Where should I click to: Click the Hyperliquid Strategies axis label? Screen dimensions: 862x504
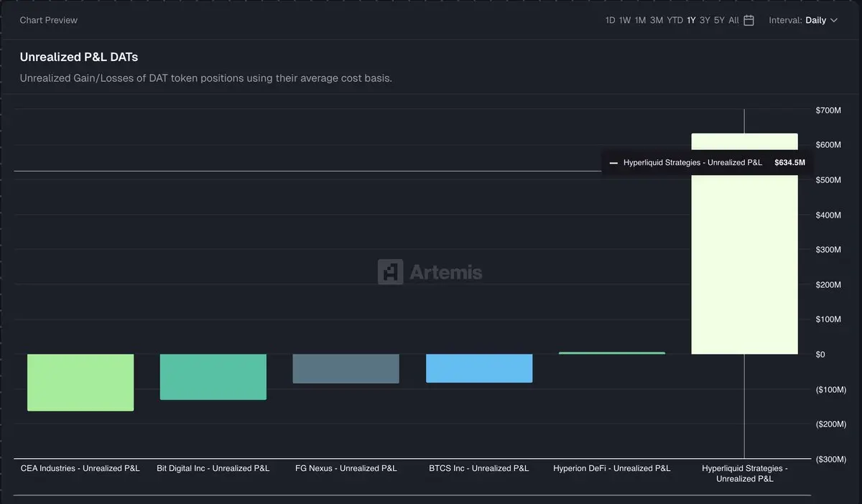click(745, 473)
